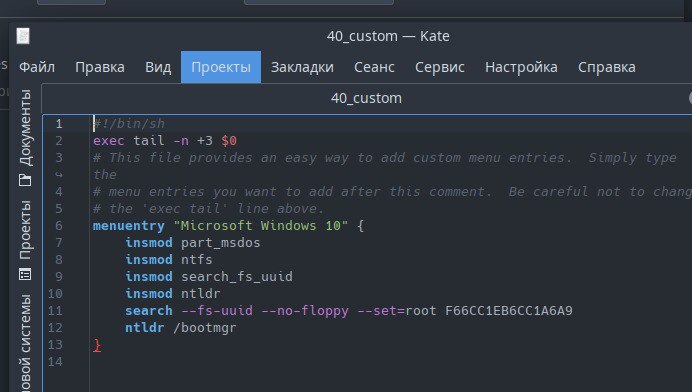Open the file system browser sidebar panel
The height and width of the screenshot is (392, 692).
coord(25,342)
